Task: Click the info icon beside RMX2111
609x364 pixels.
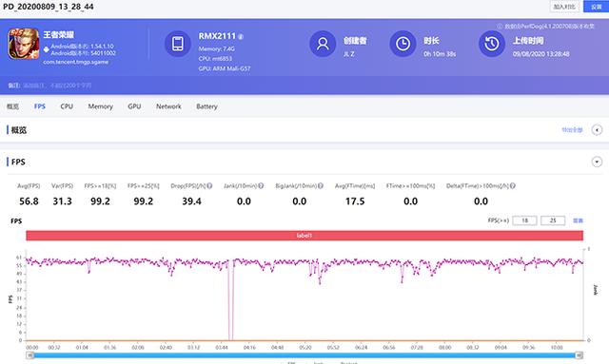Action: [241, 36]
